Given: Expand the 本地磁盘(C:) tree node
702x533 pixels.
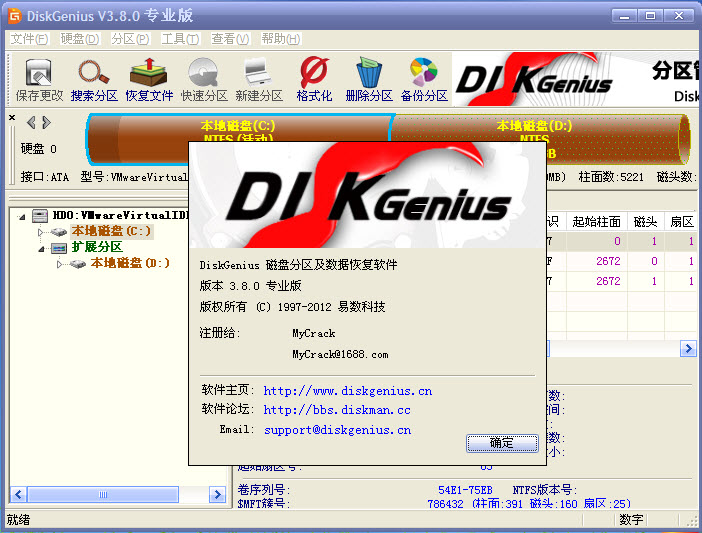Looking at the screenshot, I should pos(41,231).
